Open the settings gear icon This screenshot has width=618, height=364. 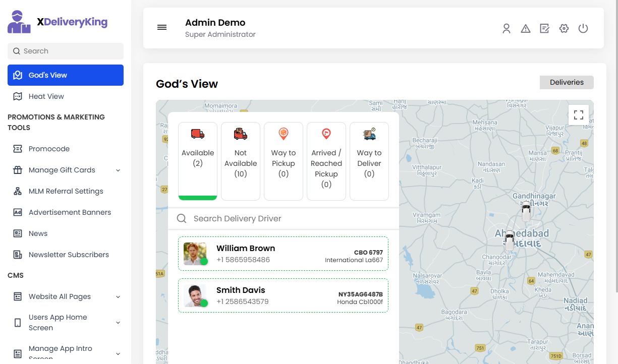tap(564, 29)
